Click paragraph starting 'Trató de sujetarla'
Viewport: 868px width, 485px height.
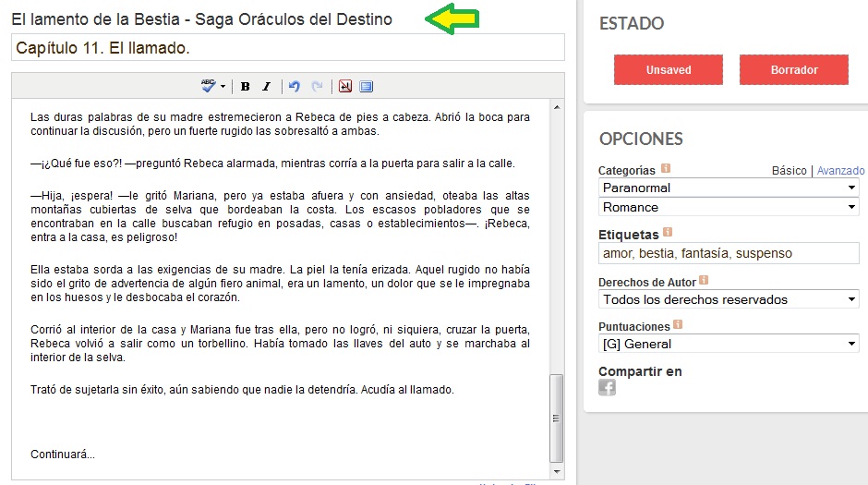click(242, 390)
